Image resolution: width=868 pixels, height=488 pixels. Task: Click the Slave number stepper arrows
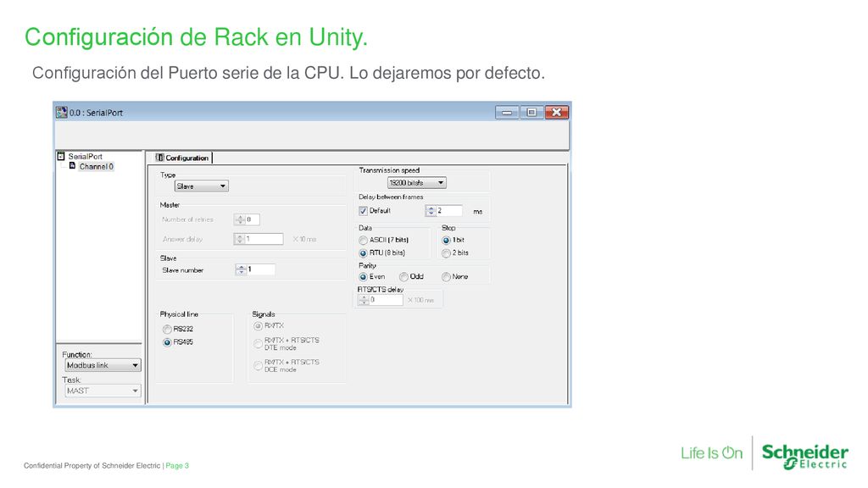(x=241, y=269)
